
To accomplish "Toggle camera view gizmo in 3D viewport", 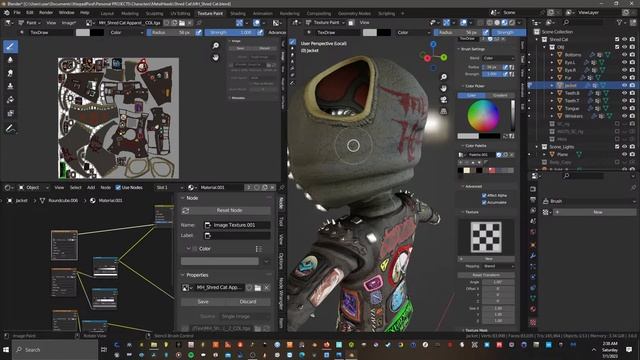I will click(x=444, y=100).
